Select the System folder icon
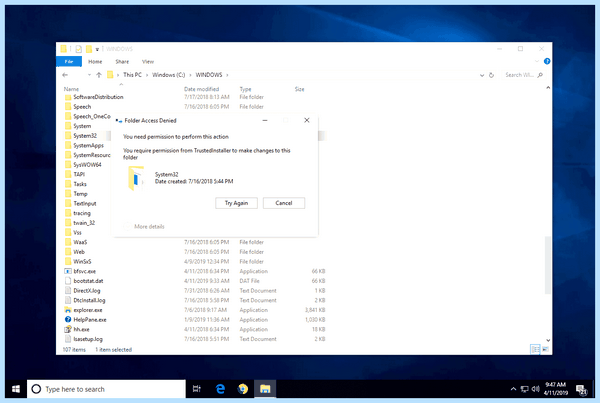 68,126
